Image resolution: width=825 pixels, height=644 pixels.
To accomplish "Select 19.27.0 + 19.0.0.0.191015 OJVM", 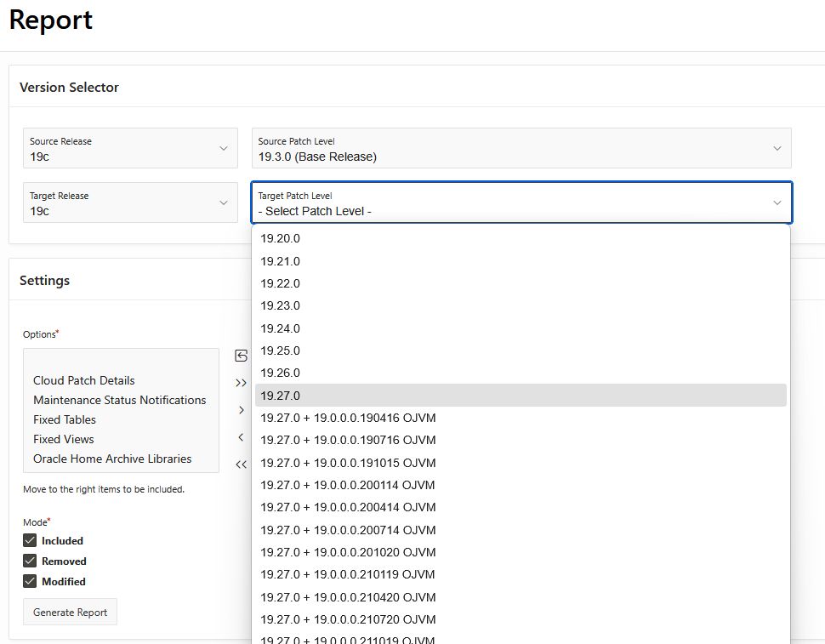I will [521, 463].
